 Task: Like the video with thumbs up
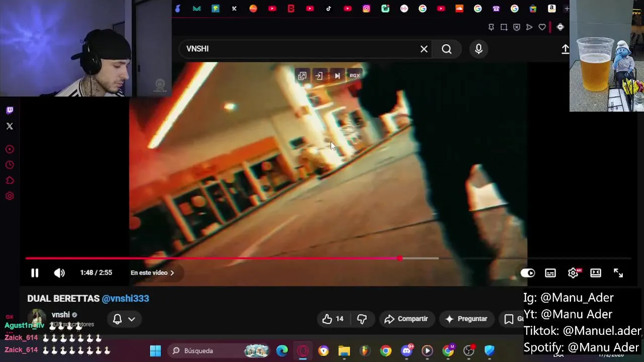(333, 319)
